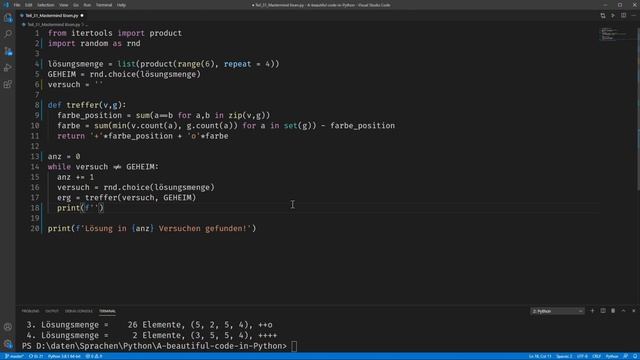Switch to the Output panel tab

pyautogui.click(x=52, y=311)
